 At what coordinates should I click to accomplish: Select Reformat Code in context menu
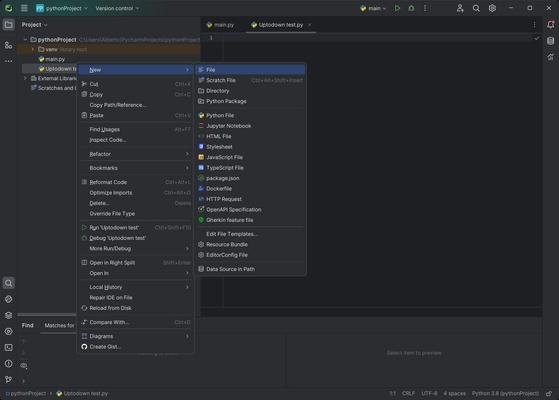point(135,182)
